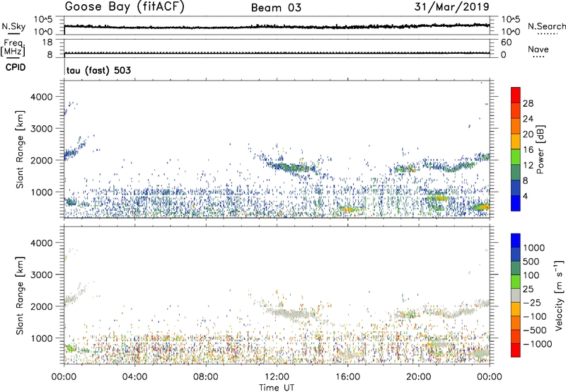Click the 31/Mar/2019 date label
This screenshot has width=566, height=392.
click(452, 7)
